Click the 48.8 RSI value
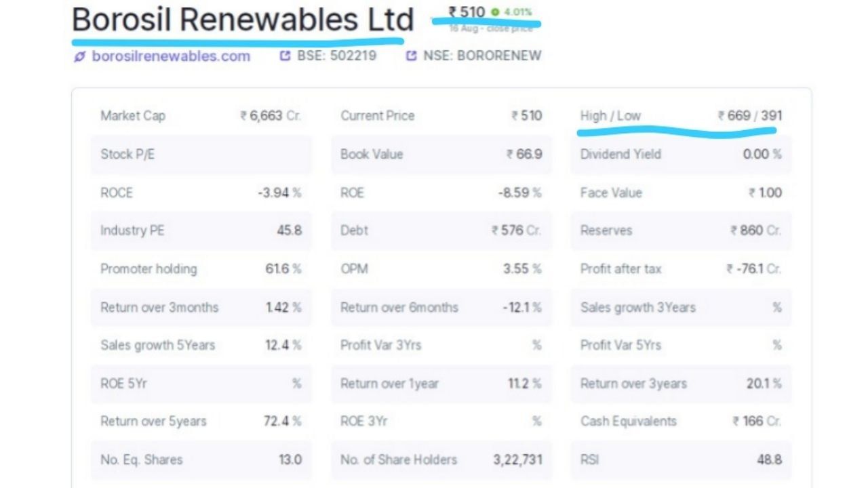This screenshot has width=868, height=488. (x=769, y=460)
